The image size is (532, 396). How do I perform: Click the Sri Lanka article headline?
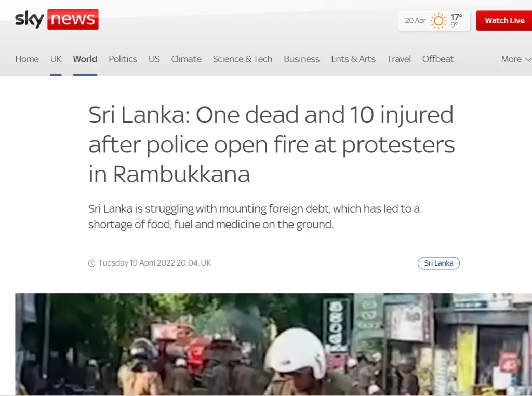pyautogui.click(x=271, y=144)
